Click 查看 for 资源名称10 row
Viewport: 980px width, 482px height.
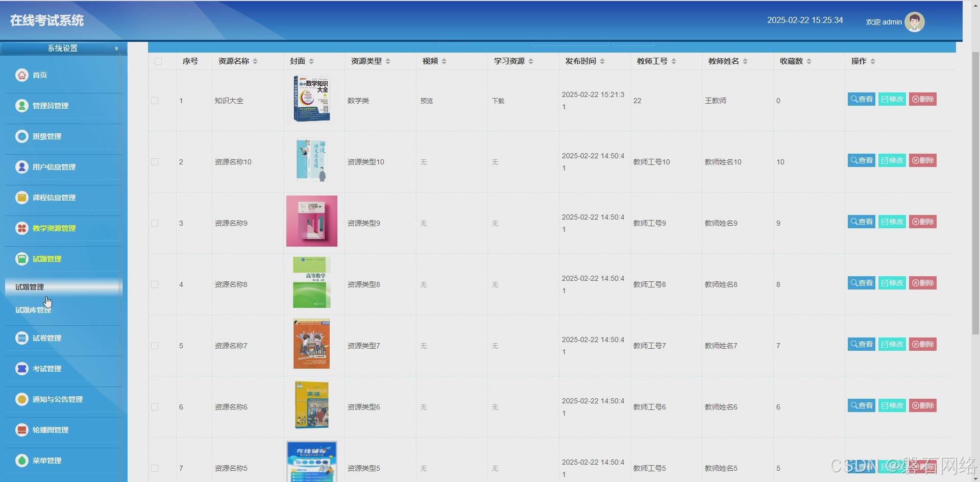tap(862, 160)
